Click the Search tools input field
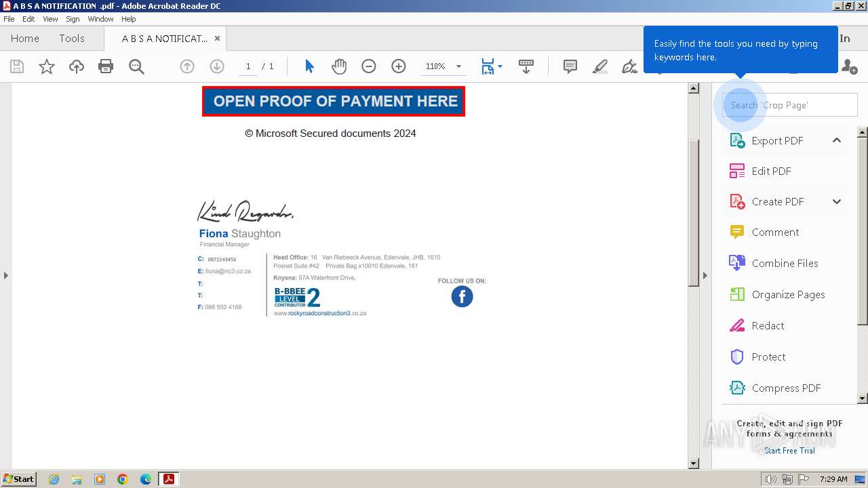Image resolution: width=868 pixels, height=488 pixels. coord(789,105)
